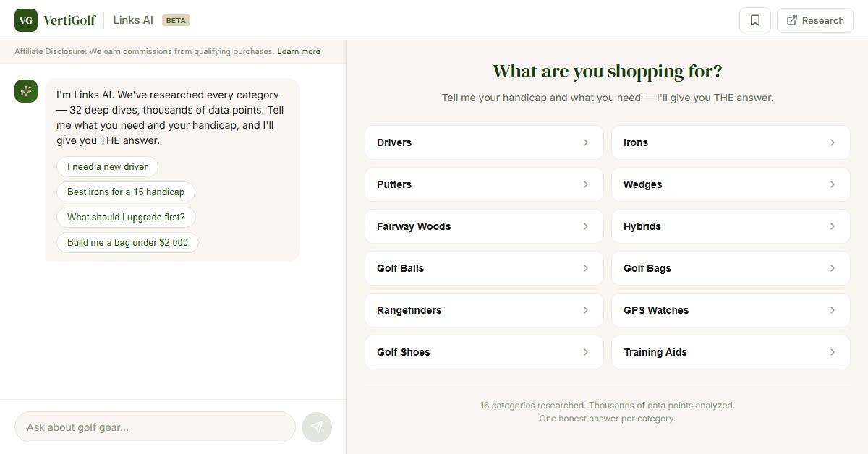Expand the GPS Watches chevron arrow
This screenshot has width=868, height=454.
point(833,310)
